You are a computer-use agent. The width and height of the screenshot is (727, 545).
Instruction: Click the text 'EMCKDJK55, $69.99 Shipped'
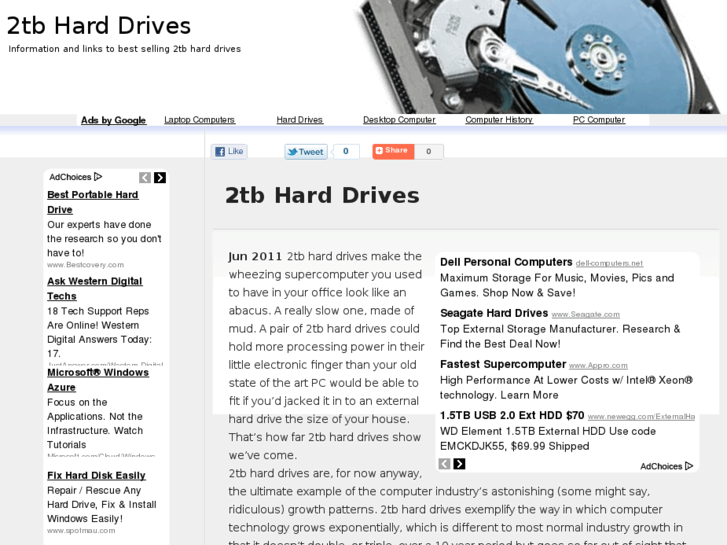[515, 446]
